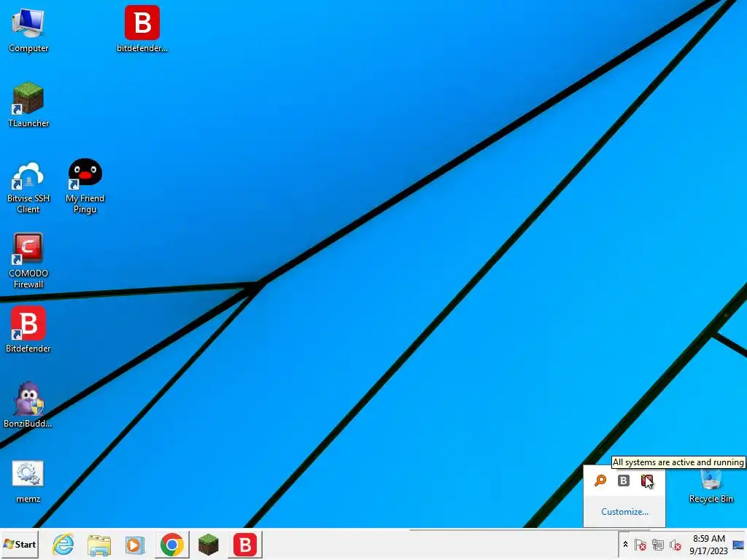Select the COMODO Firewall desktop shortcut
The width and height of the screenshot is (747, 560).
click(28, 261)
